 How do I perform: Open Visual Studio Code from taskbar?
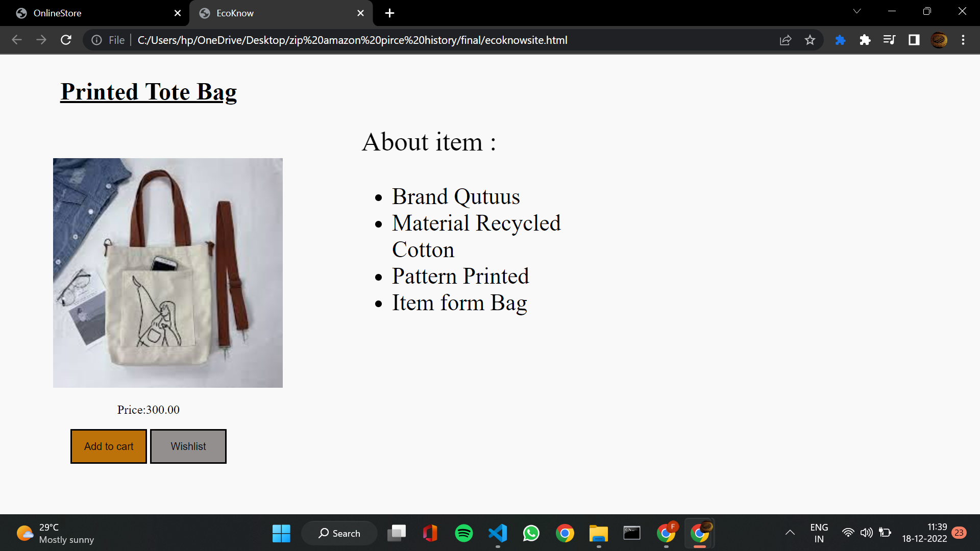pos(498,533)
